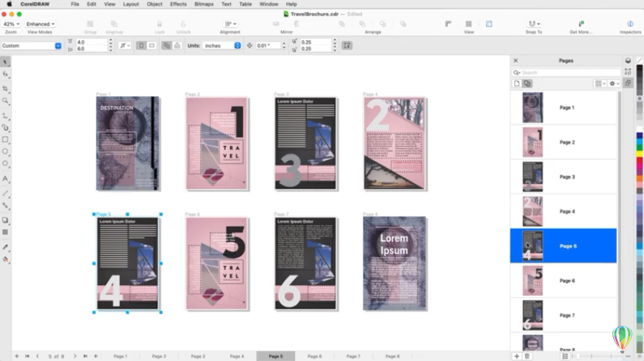
Task: Open the Objects inspector layers icon
Action: pos(628,61)
